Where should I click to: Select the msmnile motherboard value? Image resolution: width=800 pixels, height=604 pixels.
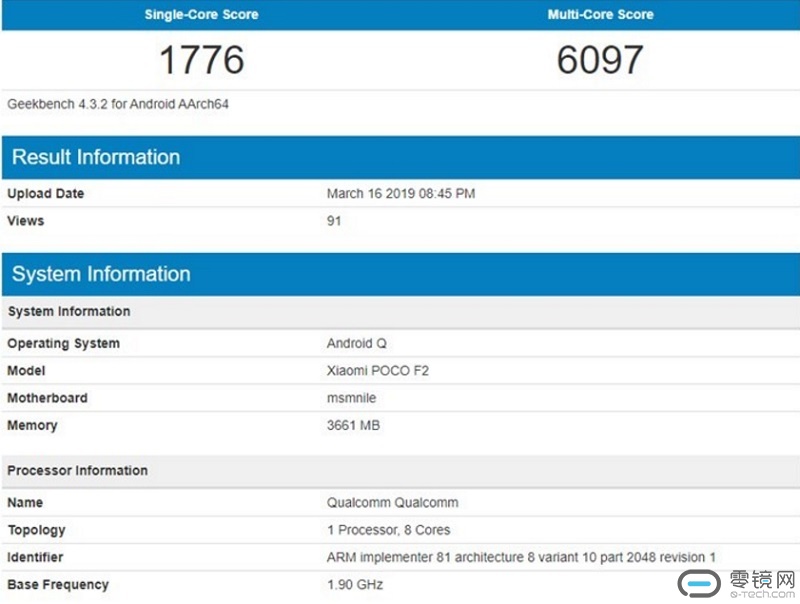pos(354,398)
